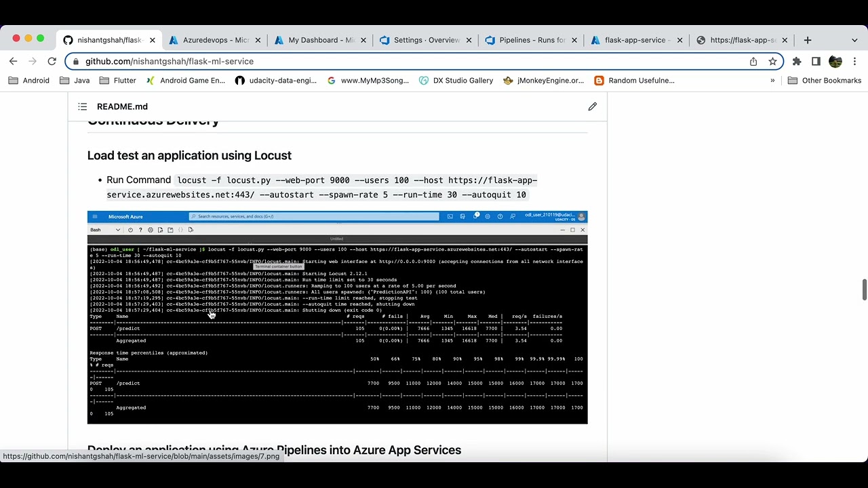
Task: Open the Extensions puzzle icon
Action: (797, 61)
